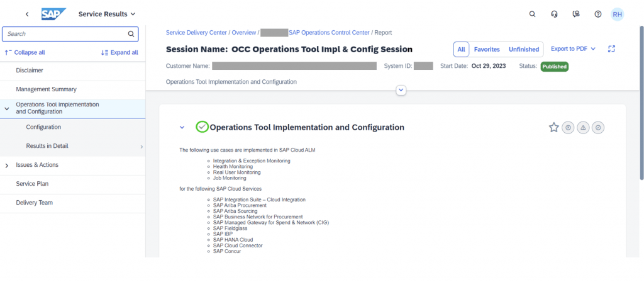Switch to the Unfinished filter tab

[524, 49]
